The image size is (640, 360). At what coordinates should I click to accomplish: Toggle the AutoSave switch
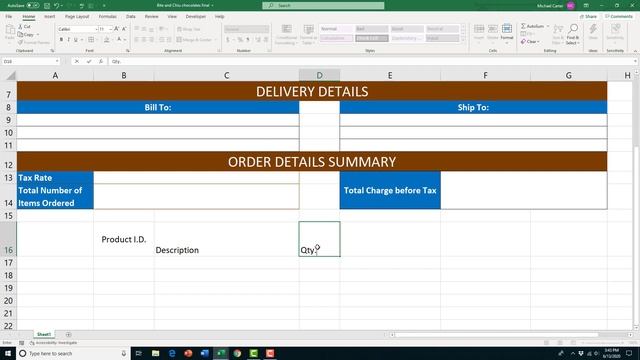click(33, 5)
